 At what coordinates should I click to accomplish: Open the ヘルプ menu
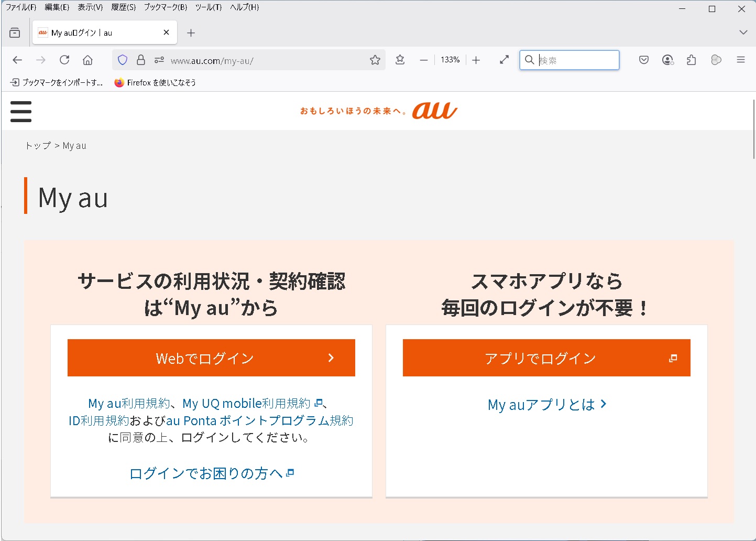coord(245,7)
